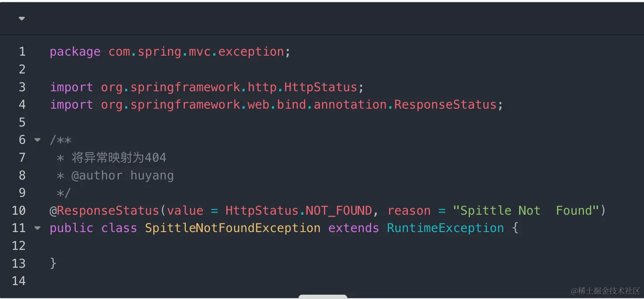Fold the Javadoc comment at line 6

point(37,140)
